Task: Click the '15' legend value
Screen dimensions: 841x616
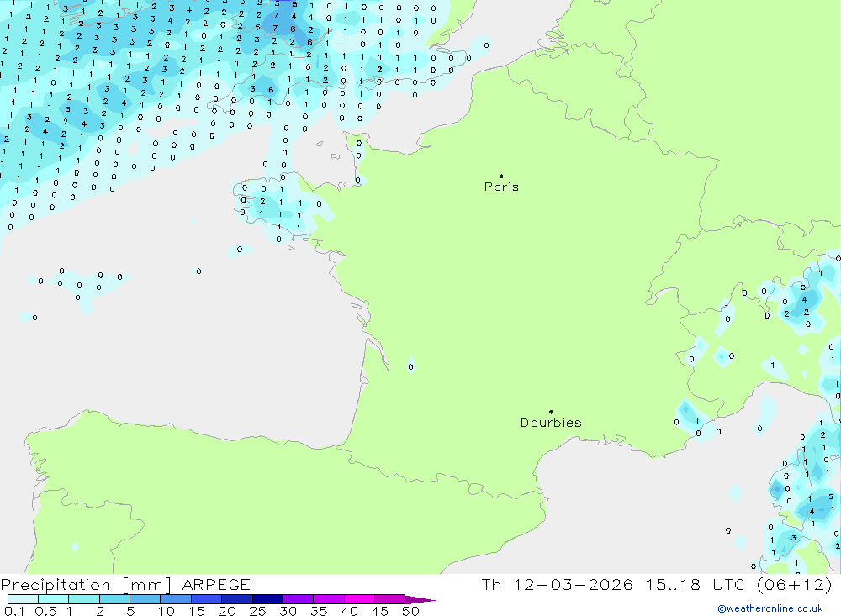Action: coord(197,611)
